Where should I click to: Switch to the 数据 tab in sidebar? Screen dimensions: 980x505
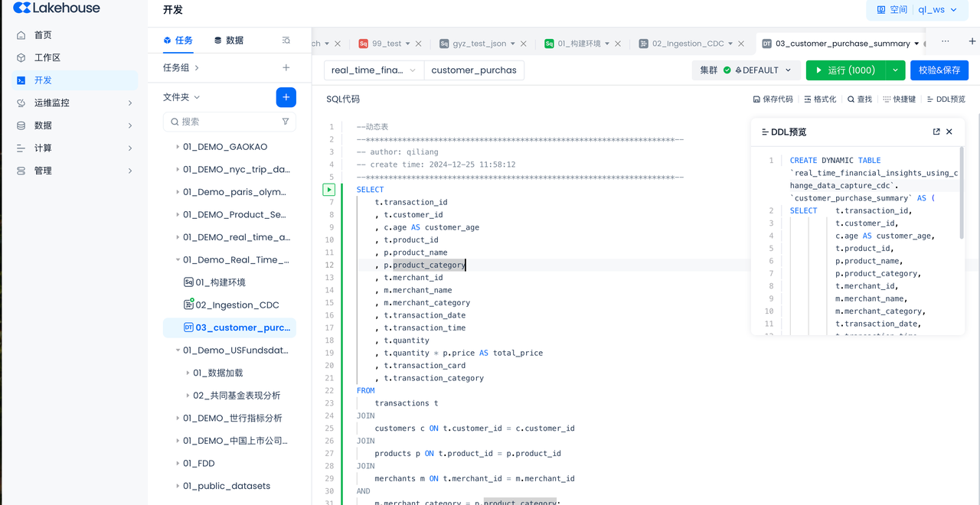228,41
